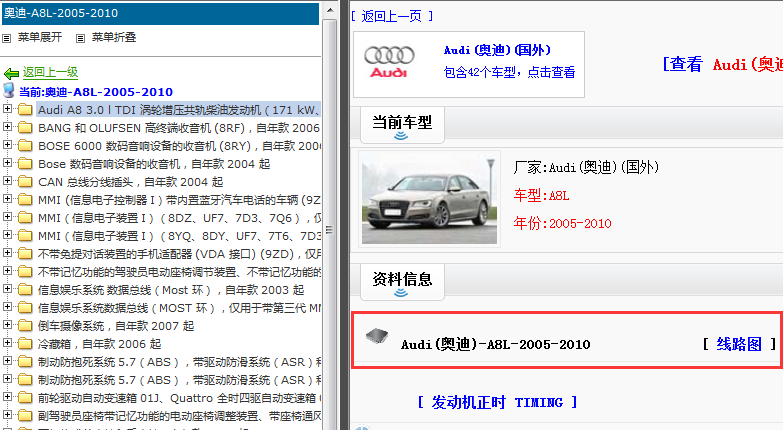Click folder icon of Bose 数码音响设备 row
Viewport: 783px width, 430px height.
[25, 164]
